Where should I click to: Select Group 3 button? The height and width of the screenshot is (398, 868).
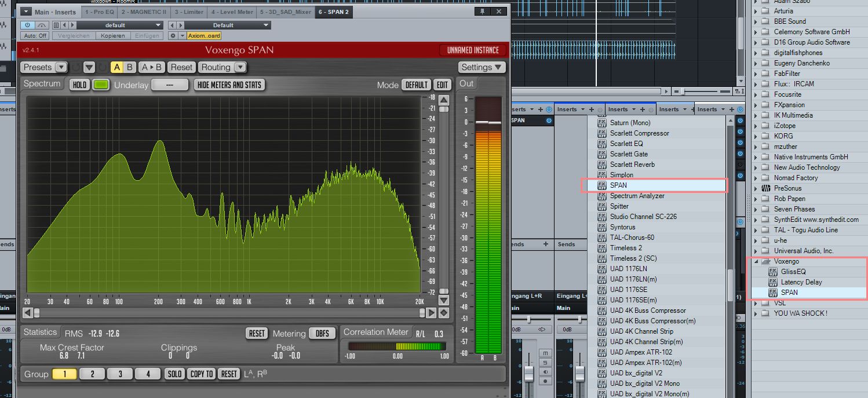120,374
